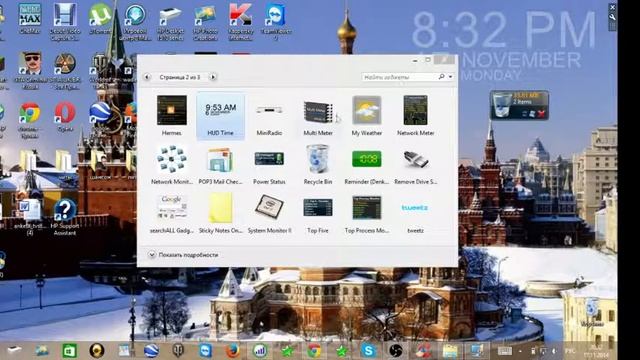
Task: Choose the MiniRadio gadget
Action: coord(269,116)
